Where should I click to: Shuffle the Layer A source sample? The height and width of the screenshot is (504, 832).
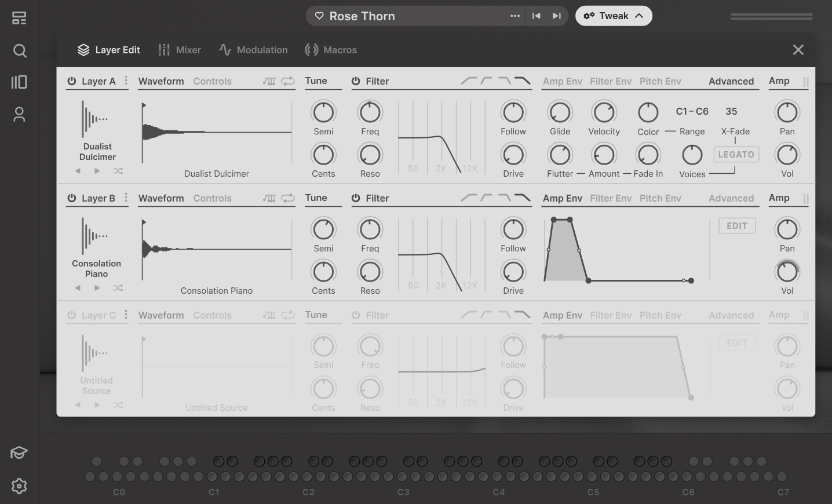(118, 171)
